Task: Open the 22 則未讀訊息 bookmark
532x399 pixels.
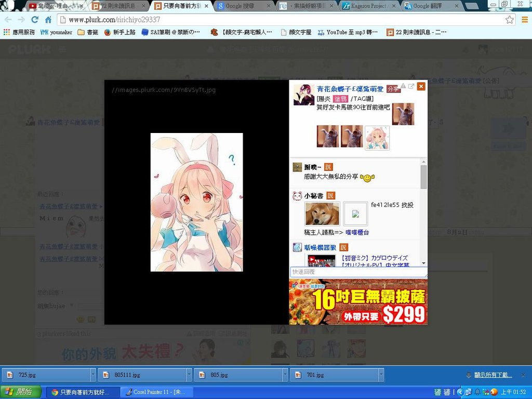Action: coord(417,32)
